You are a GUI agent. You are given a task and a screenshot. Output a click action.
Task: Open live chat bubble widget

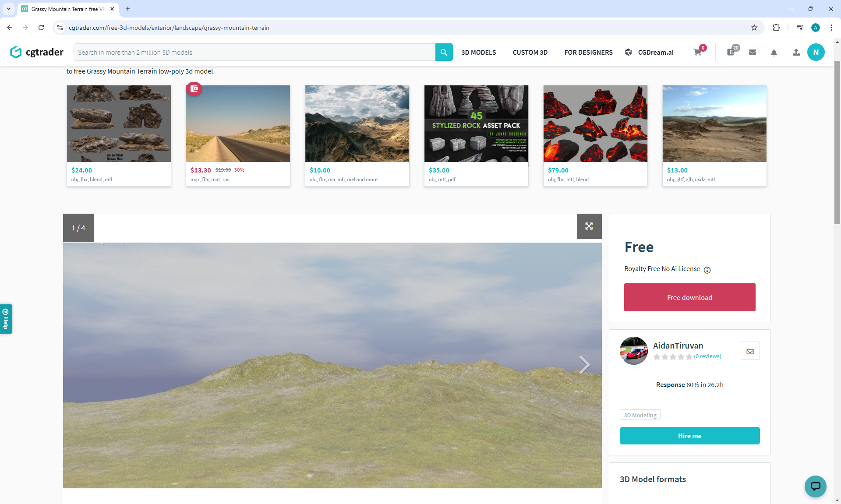pos(815,486)
